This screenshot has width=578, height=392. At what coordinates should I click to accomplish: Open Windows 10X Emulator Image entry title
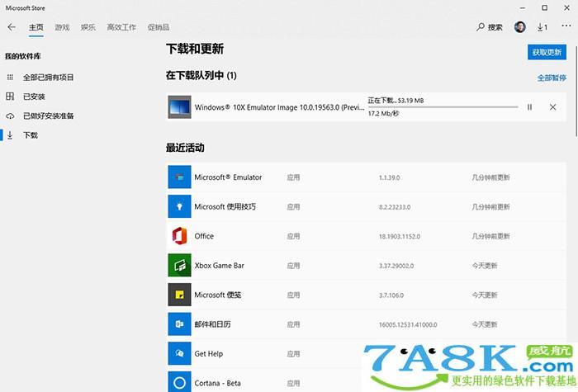(279, 107)
